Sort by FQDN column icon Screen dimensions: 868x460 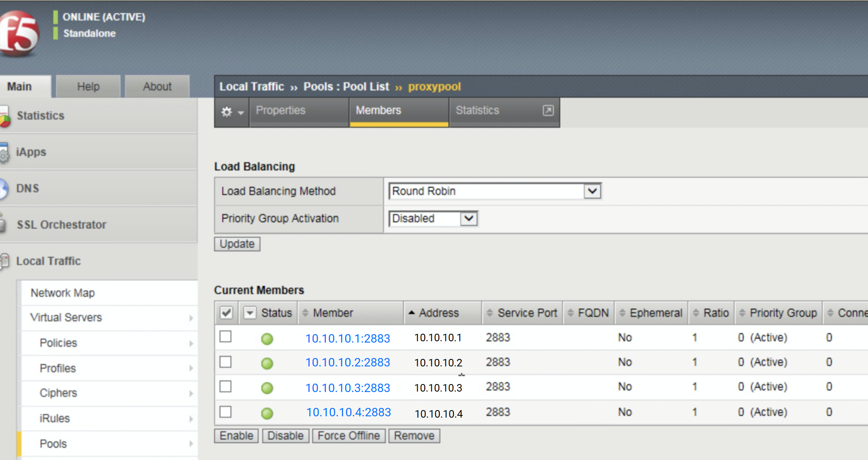tap(570, 313)
